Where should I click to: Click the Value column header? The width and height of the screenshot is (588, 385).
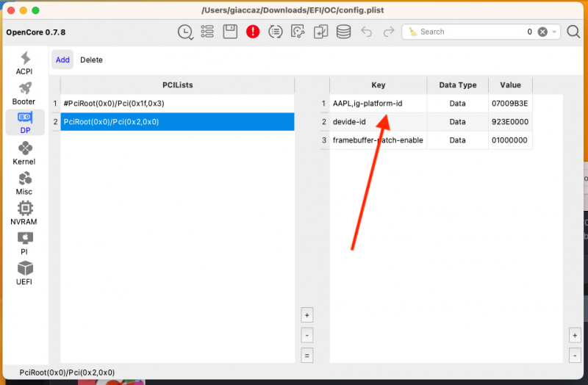tap(510, 85)
